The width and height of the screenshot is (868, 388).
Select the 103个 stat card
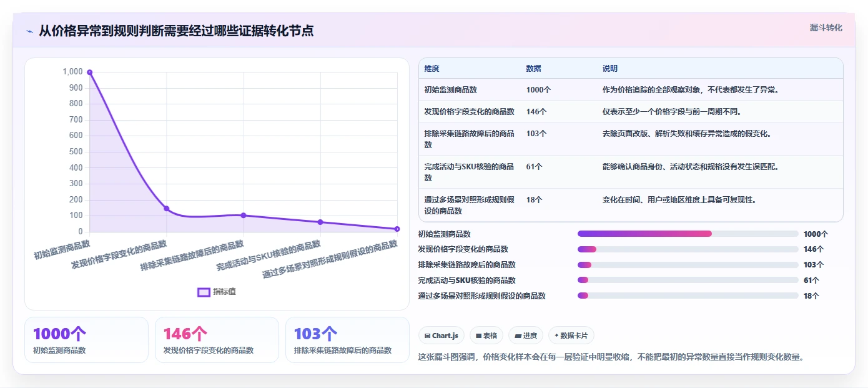tap(347, 340)
